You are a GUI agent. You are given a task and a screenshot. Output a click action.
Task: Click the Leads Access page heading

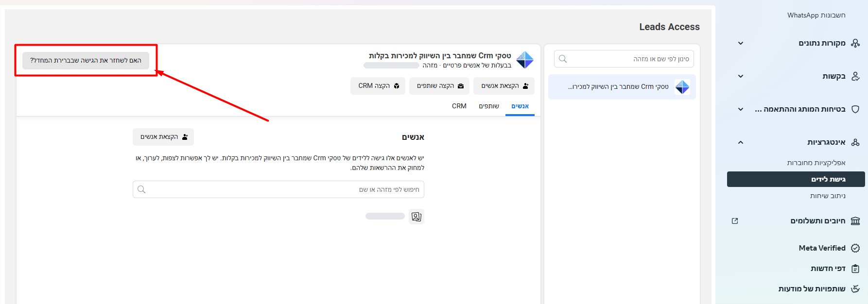669,27
